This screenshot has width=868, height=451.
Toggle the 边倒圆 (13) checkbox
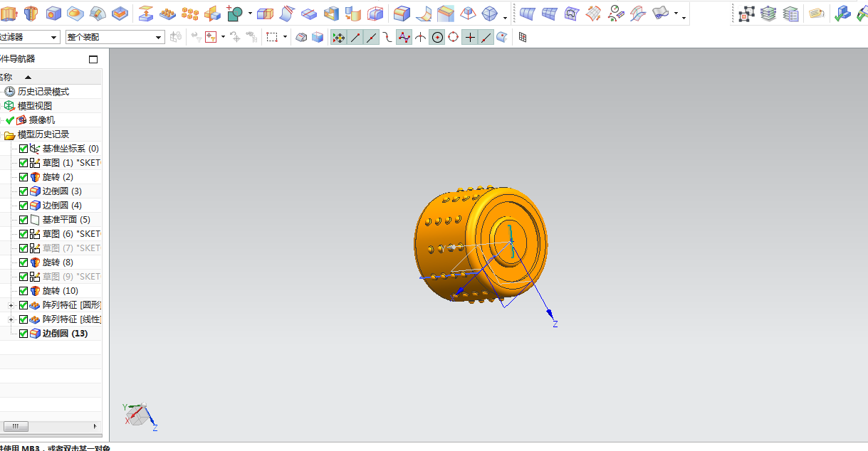coord(23,334)
